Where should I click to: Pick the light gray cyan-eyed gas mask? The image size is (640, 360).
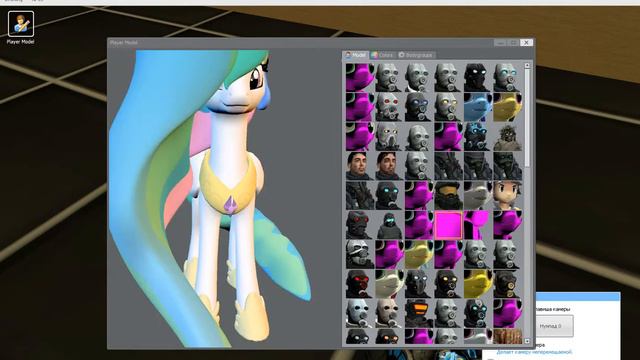coord(507,78)
